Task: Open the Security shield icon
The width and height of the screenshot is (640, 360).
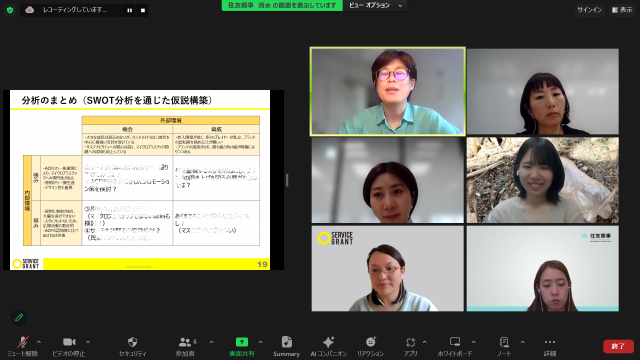Action: coord(132,342)
